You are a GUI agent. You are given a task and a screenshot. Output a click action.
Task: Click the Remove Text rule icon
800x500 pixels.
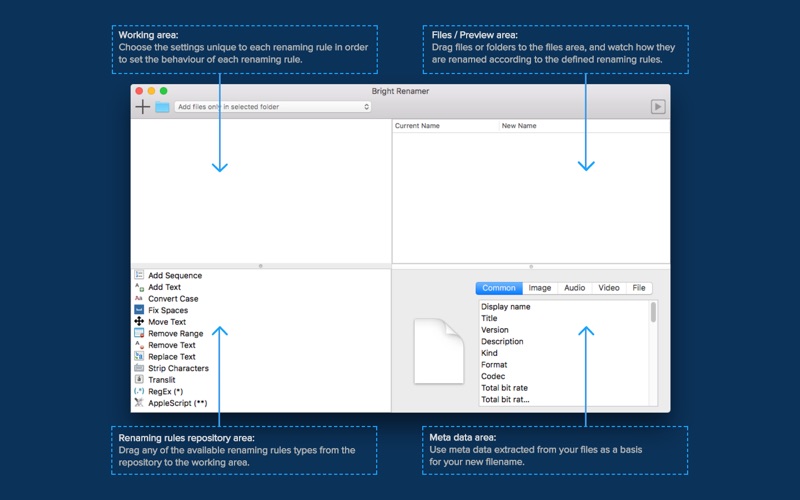coord(139,345)
